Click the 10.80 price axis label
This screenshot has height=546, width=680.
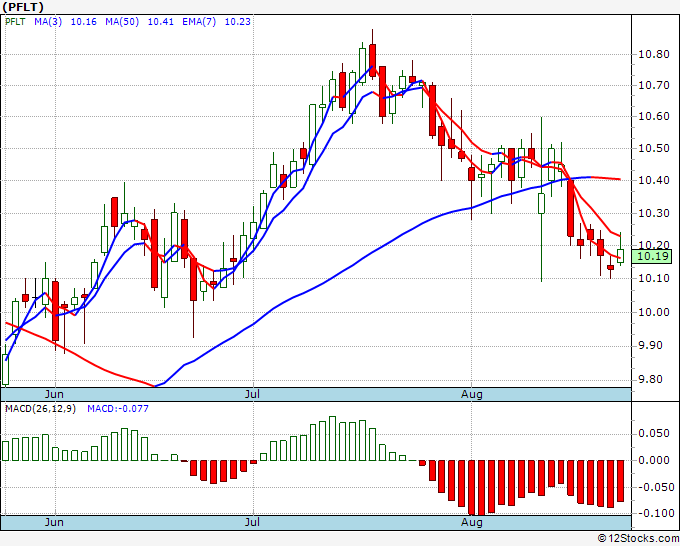pos(654,55)
